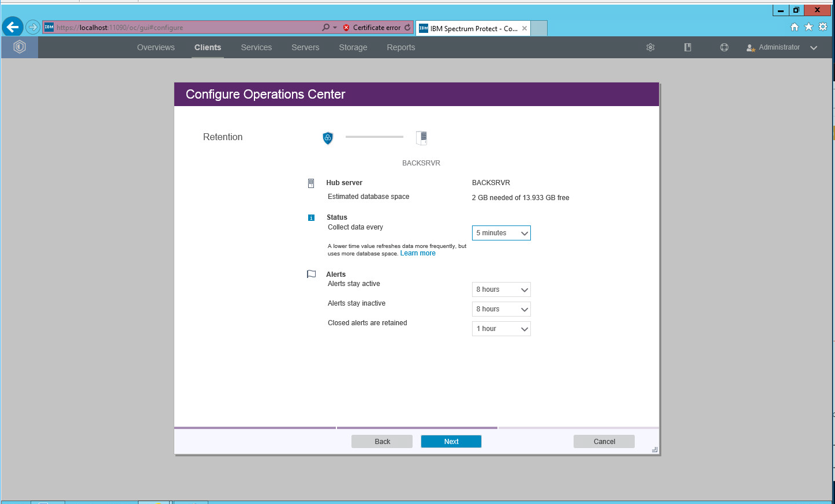
Task: Follow the Learn more link
Action: 418,253
